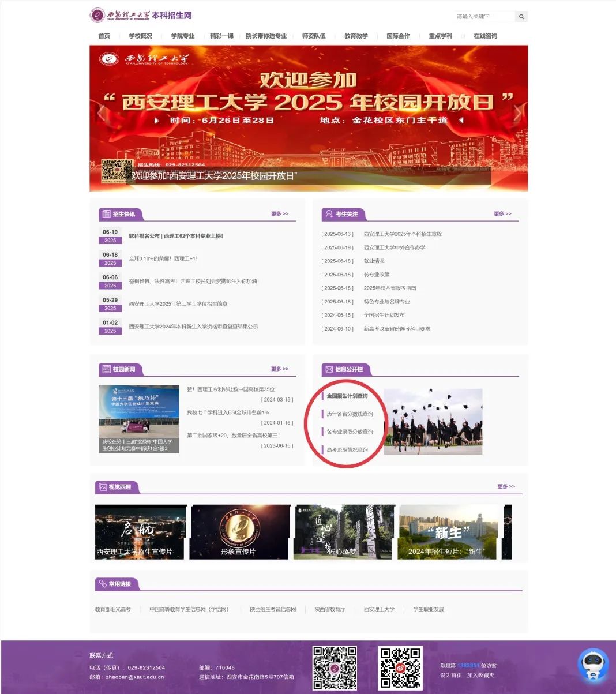Open the graduation photo in 信息公开栏
Viewport: 616px width, 694px height.
[433, 421]
